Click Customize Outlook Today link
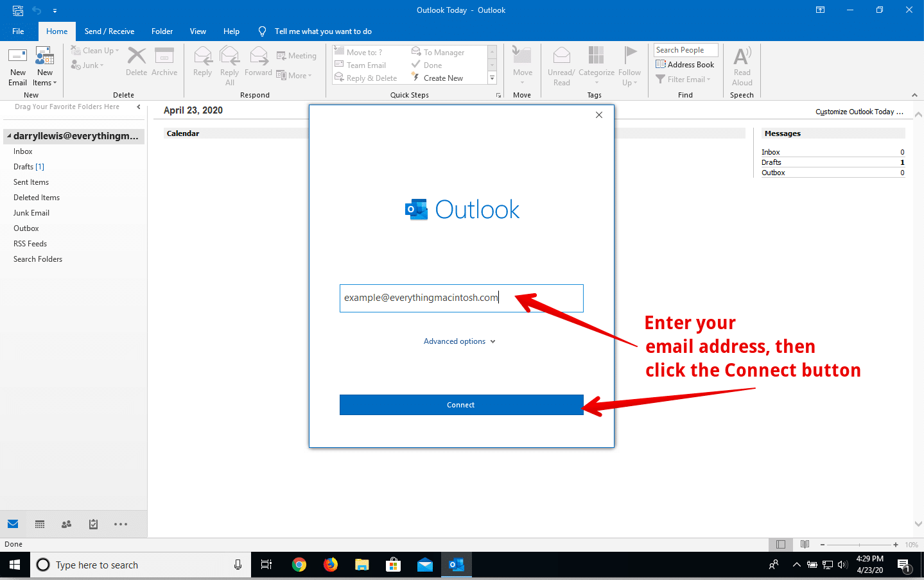924x580 pixels. point(859,112)
